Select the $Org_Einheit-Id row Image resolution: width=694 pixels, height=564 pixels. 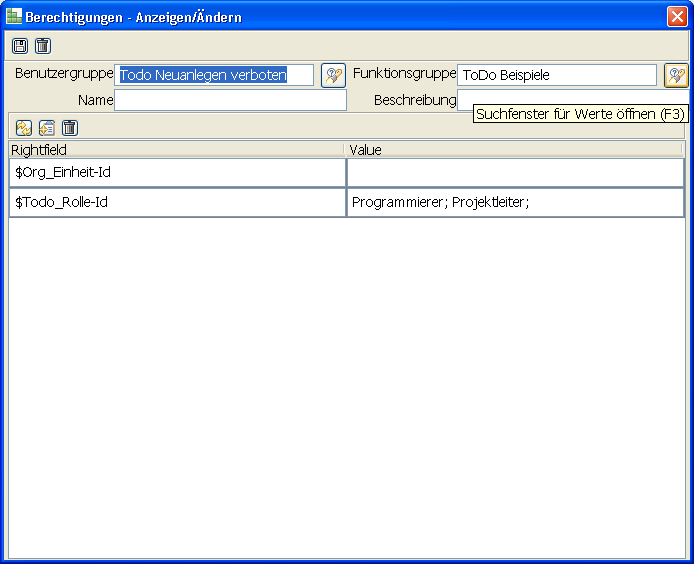[x=177, y=172]
